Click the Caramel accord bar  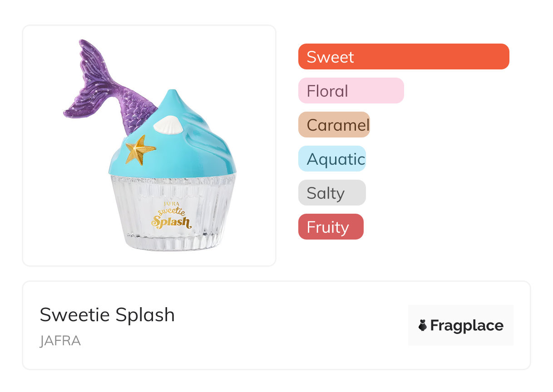334,125
